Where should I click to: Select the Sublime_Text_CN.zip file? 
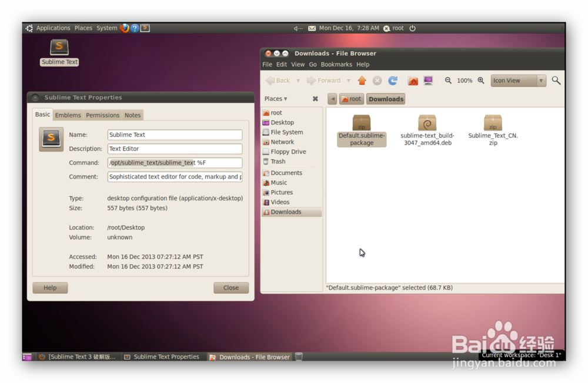pos(493,130)
